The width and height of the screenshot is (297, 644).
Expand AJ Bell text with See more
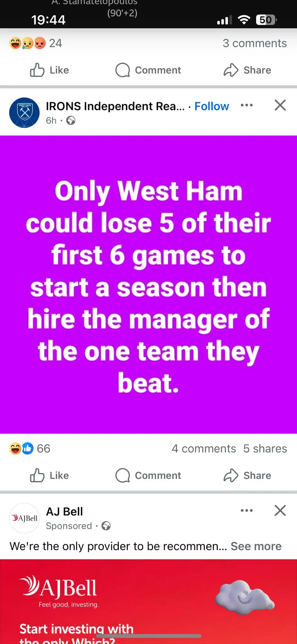coord(256,546)
